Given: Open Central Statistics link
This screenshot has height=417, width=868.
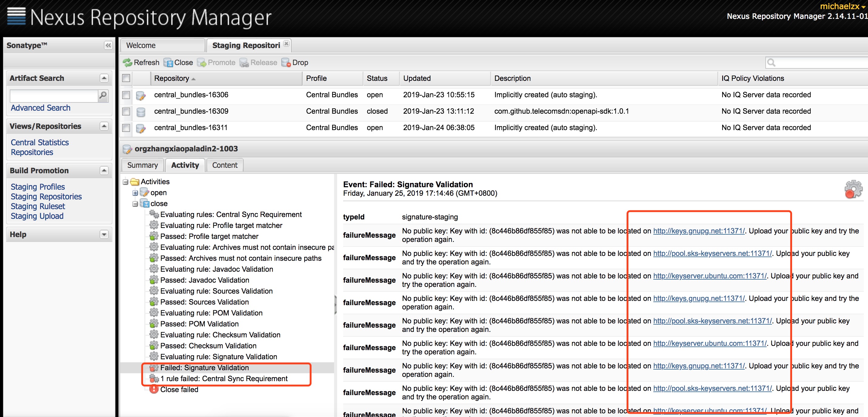Looking at the screenshot, I should tap(40, 143).
